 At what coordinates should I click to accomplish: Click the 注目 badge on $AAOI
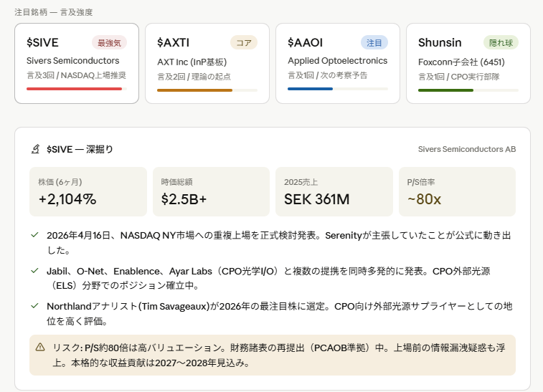click(x=374, y=43)
